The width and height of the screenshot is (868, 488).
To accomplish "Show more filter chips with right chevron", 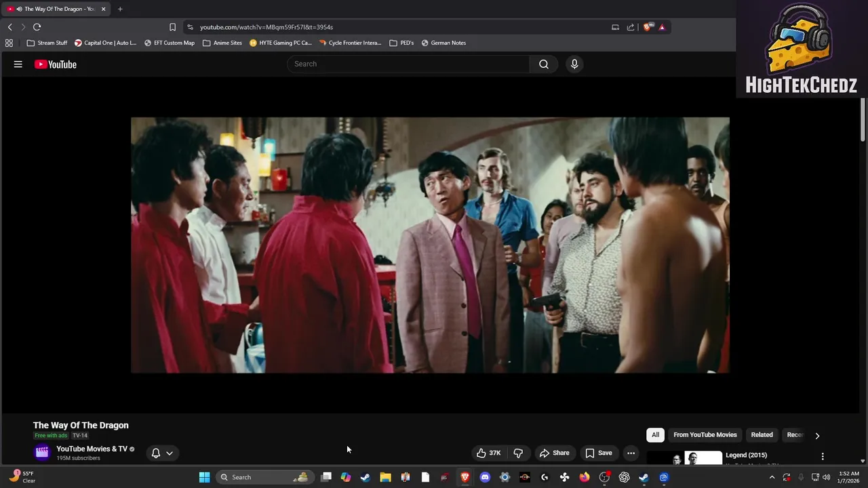I will (817, 435).
